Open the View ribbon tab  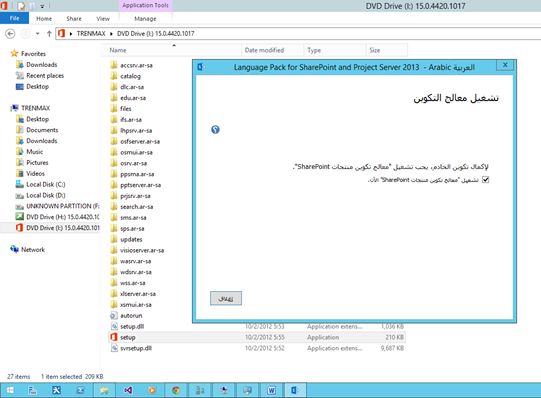[x=103, y=19]
